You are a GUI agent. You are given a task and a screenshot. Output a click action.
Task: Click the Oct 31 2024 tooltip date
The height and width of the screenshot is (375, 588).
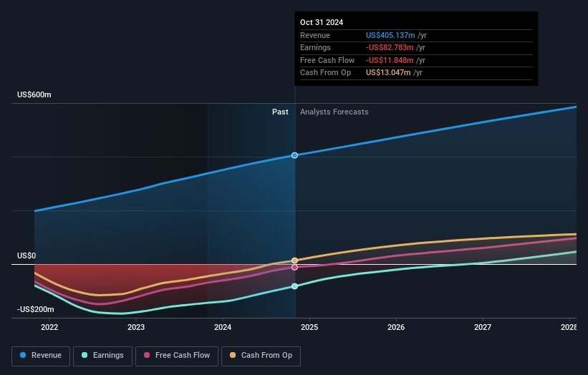[x=322, y=22]
